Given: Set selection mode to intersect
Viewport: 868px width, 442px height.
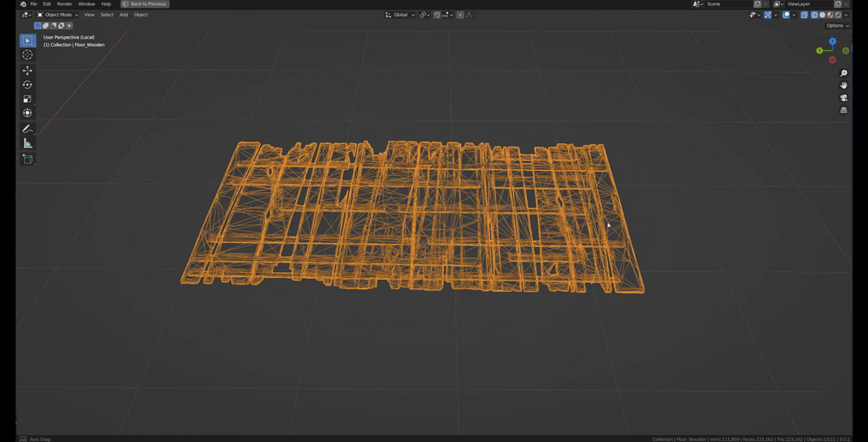Looking at the screenshot, I should coord(68,25).
